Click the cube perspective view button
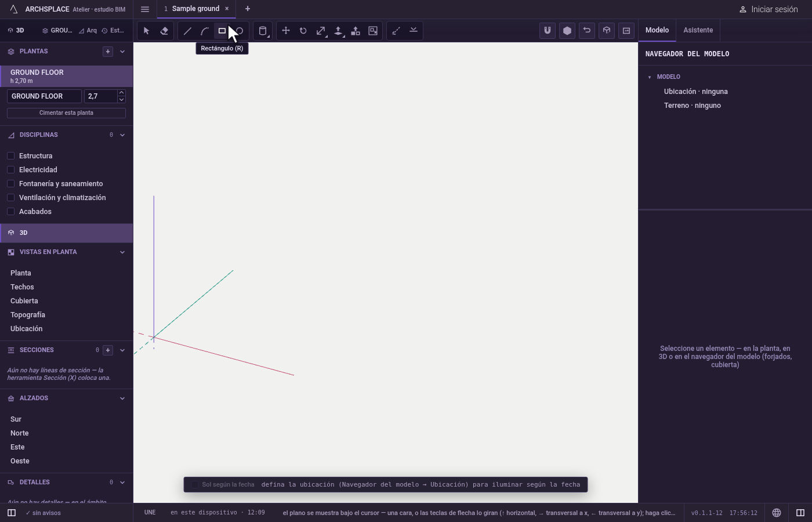812x522 pixels. [607, 31]
